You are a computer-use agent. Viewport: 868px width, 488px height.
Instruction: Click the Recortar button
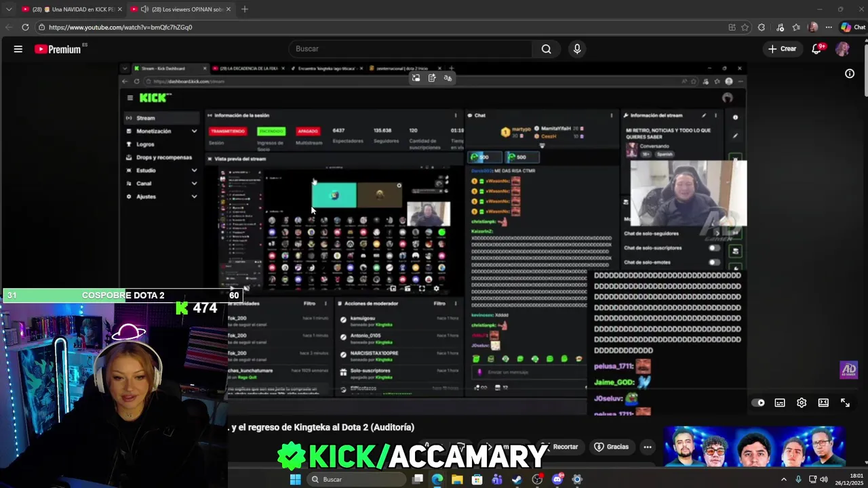pyautogui.click(x=559, y=447)
